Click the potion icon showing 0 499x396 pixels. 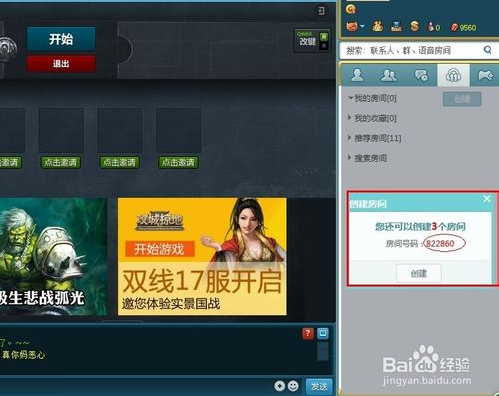point(433,27)
